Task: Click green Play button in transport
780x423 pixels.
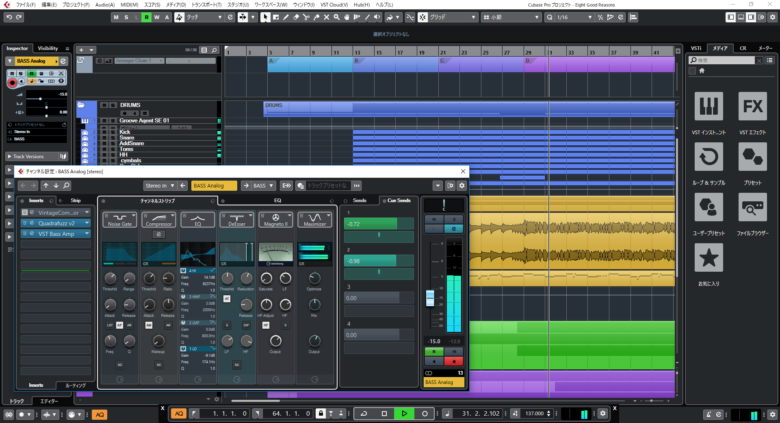Action: click(x=404, y=414)
